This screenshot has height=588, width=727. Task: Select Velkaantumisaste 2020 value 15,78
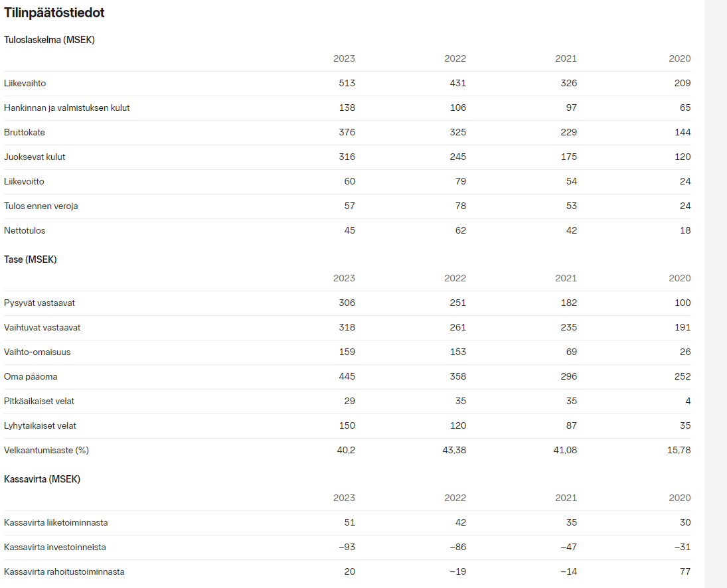pos(679,451)
